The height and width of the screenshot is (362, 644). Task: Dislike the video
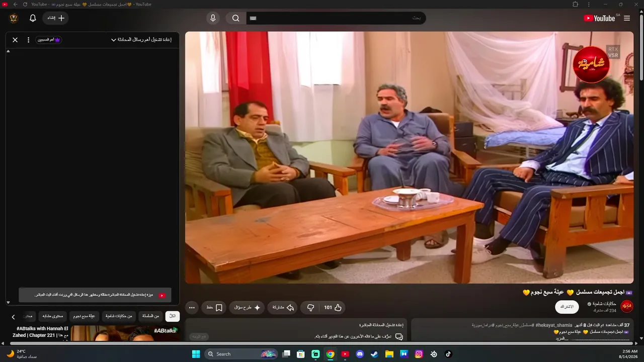click(x=310, y=307)
